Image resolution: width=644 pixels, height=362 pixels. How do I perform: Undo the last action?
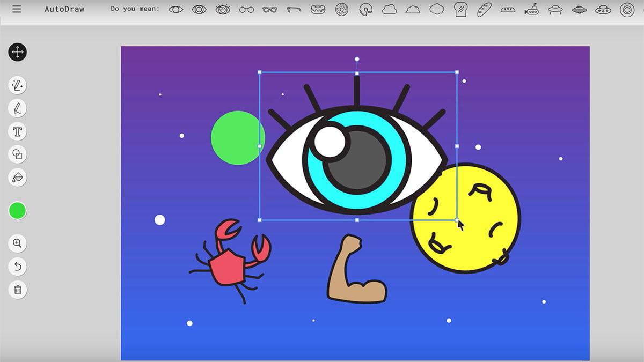point(18,267)
